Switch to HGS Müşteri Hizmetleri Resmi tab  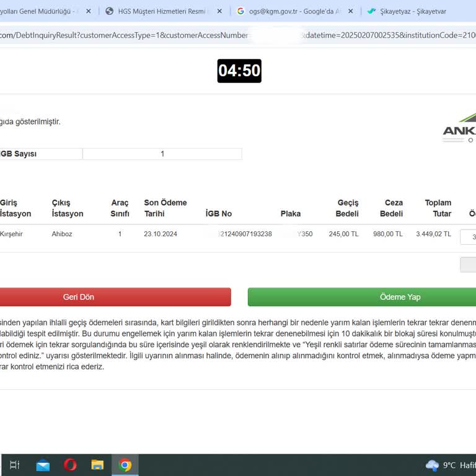coord(162,11)
